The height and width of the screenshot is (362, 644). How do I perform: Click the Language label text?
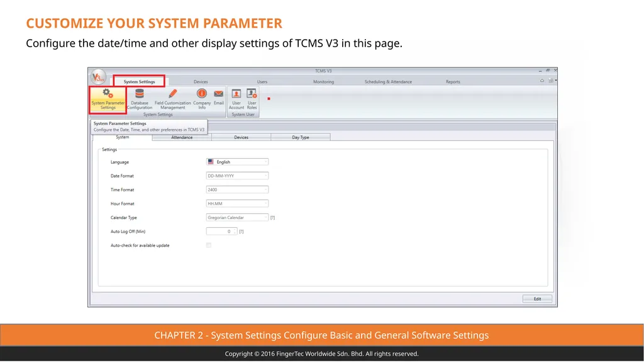tap(119, 162)
